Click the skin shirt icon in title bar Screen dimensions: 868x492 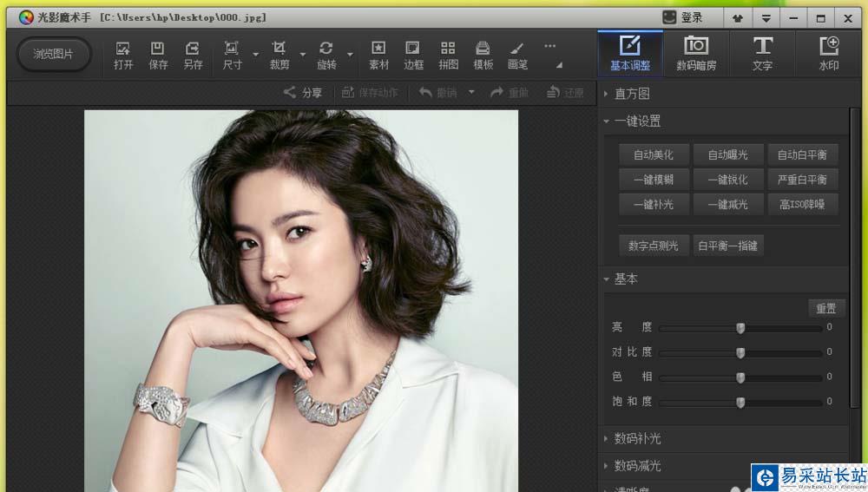737,18
